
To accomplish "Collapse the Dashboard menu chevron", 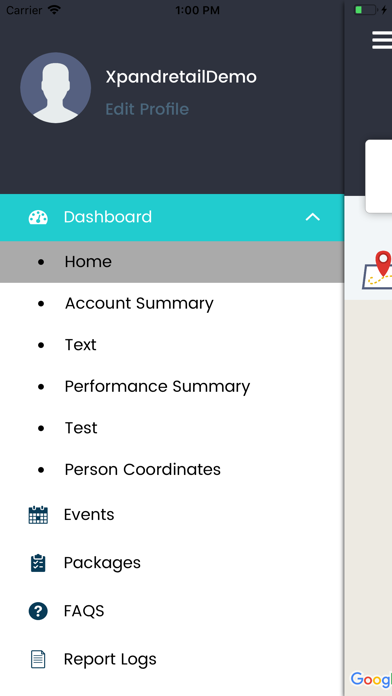I will coord(313,217).
